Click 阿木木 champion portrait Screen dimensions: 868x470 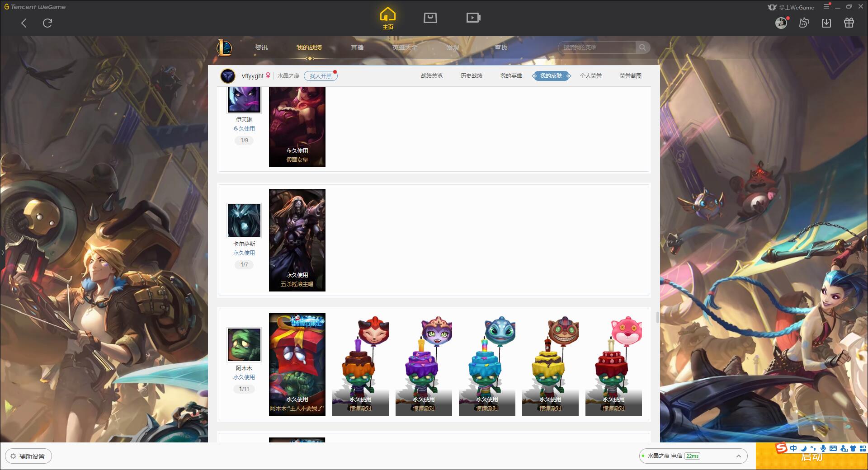point(244,345)
